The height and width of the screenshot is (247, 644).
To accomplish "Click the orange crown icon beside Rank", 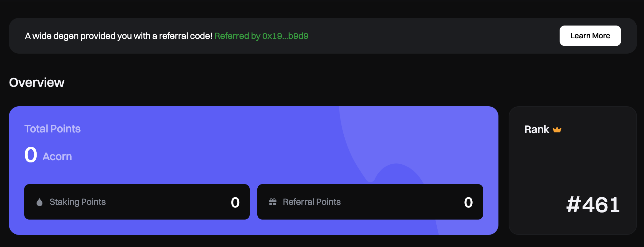I will point(557,130).
